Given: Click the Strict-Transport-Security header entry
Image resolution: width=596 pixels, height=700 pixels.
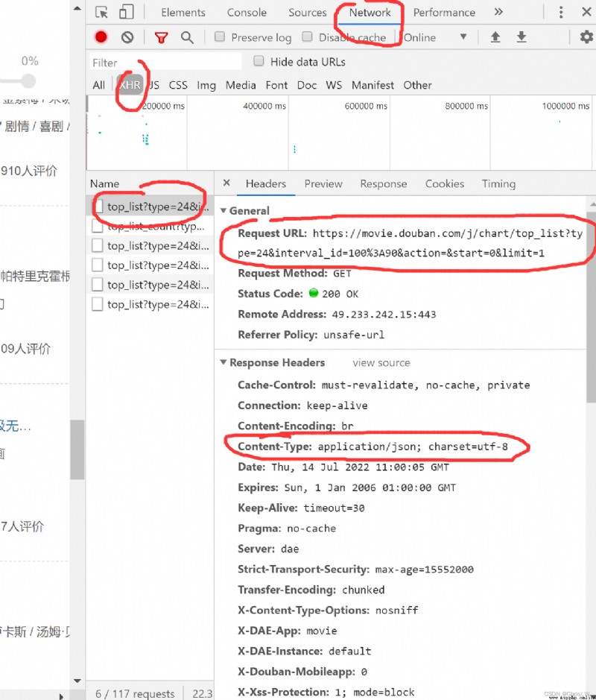Looking at the screenshot, I should [x=355, y=570].
